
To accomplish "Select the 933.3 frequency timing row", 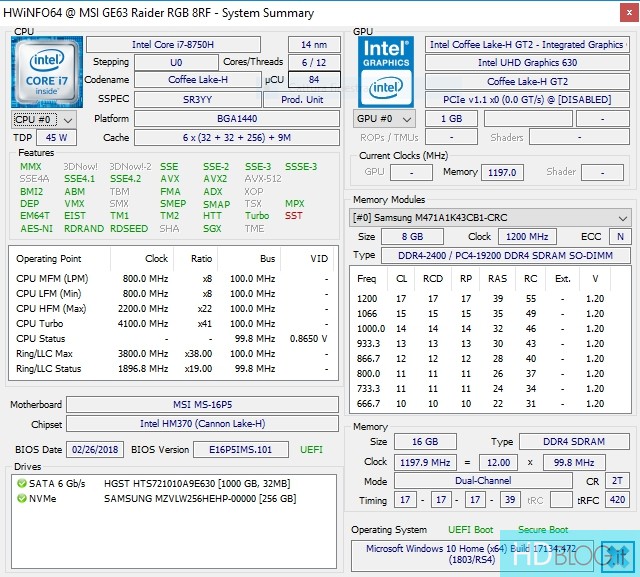I will click(x=490, y=344).
